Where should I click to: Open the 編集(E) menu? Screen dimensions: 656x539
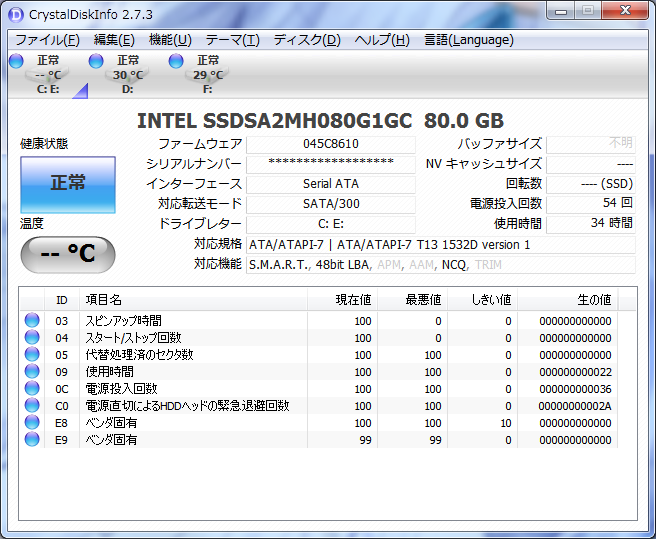[114, 40]
